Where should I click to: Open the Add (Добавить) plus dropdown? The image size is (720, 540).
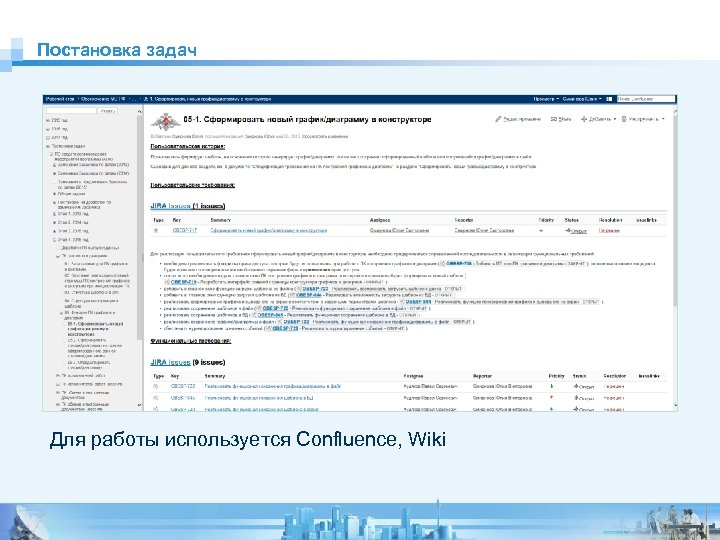click(598, 119)
